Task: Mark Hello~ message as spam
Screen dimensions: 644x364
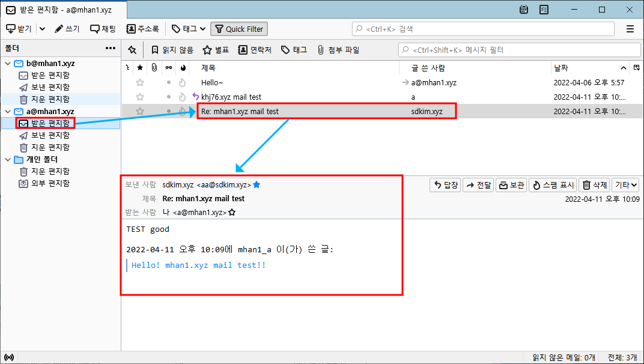Action: pyautogui.click(x=183, y=82)
